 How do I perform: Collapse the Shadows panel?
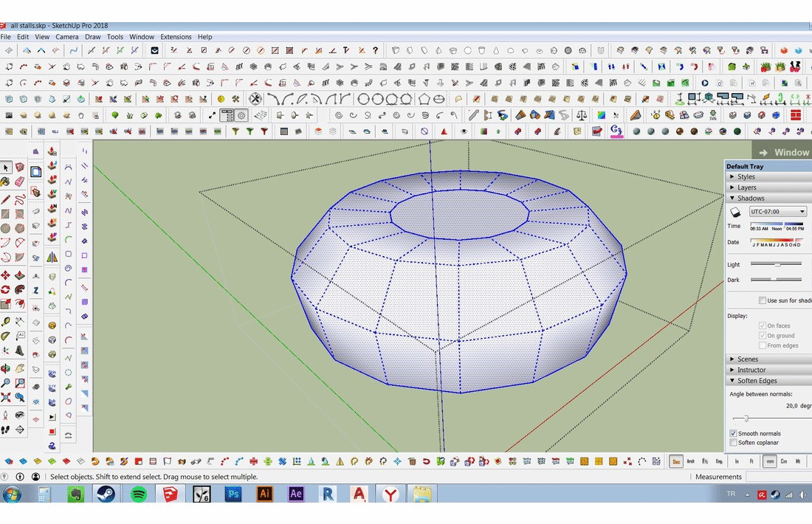pyautogui.click(x=768, y=199)
